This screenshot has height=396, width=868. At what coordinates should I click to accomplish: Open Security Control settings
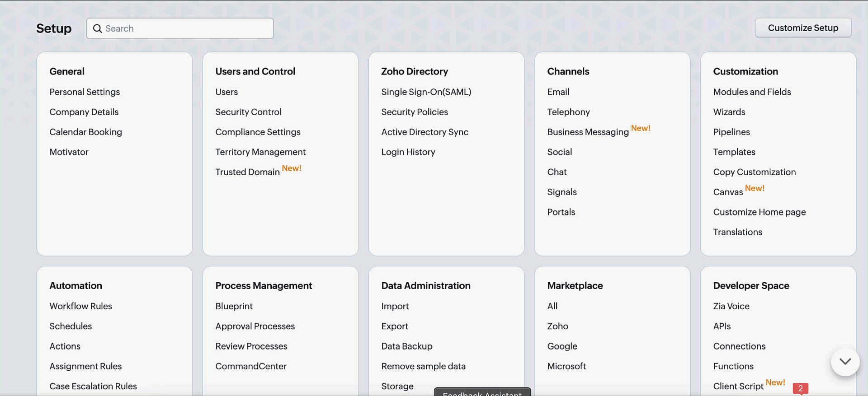(x=248, y=112)
